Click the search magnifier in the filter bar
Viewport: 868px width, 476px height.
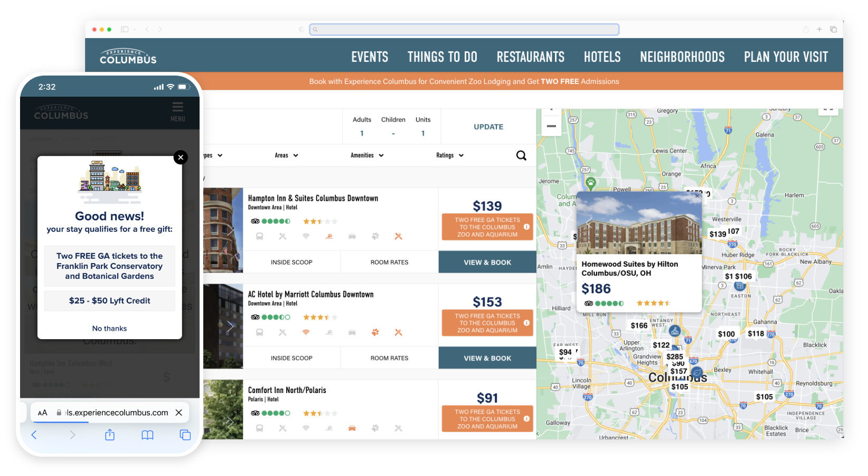tap(521, 155)
